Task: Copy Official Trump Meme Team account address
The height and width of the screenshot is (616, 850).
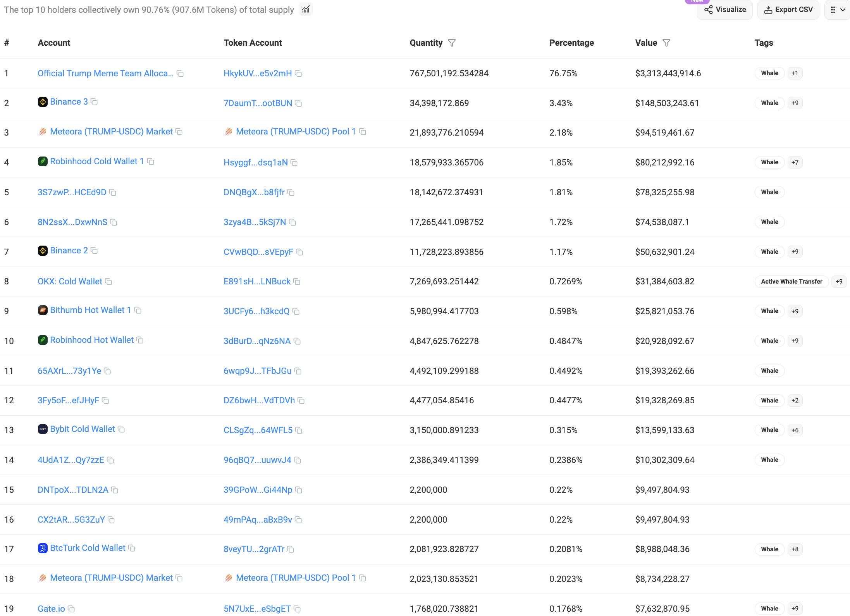Action: 180,74
